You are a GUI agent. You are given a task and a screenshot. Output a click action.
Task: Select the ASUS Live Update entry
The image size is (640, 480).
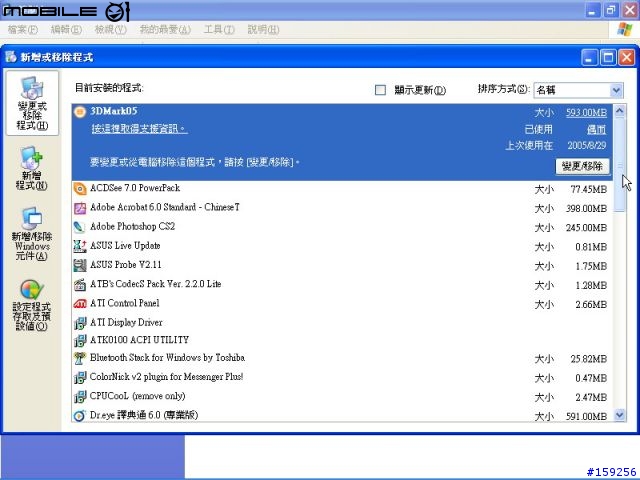342,246
